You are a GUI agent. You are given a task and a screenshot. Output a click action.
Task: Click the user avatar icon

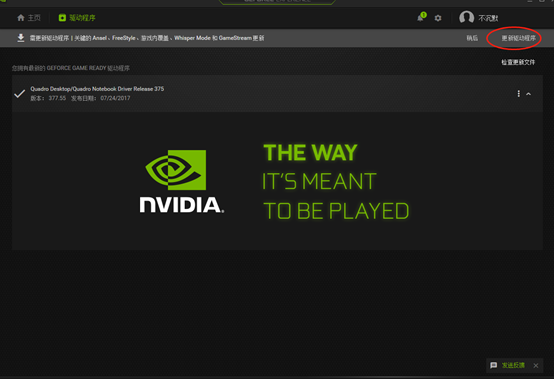click(x=466, y=17)
